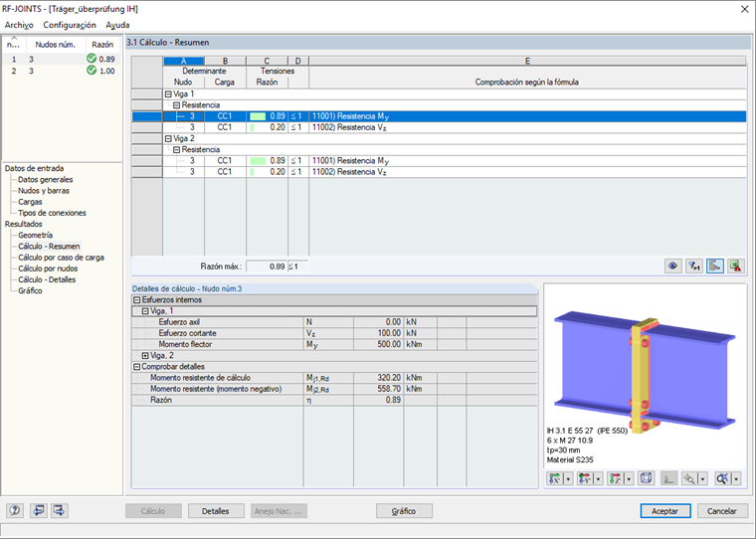756x539 pixels.
Task: Open Cálculo por caso de carga
Action: (61, 257)
